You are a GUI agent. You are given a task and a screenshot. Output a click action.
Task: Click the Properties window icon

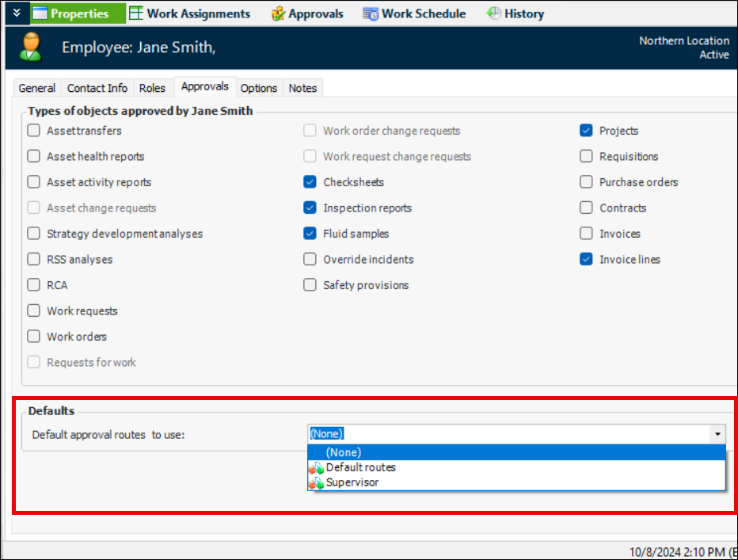pyautogui.click(x=40, y=13)
